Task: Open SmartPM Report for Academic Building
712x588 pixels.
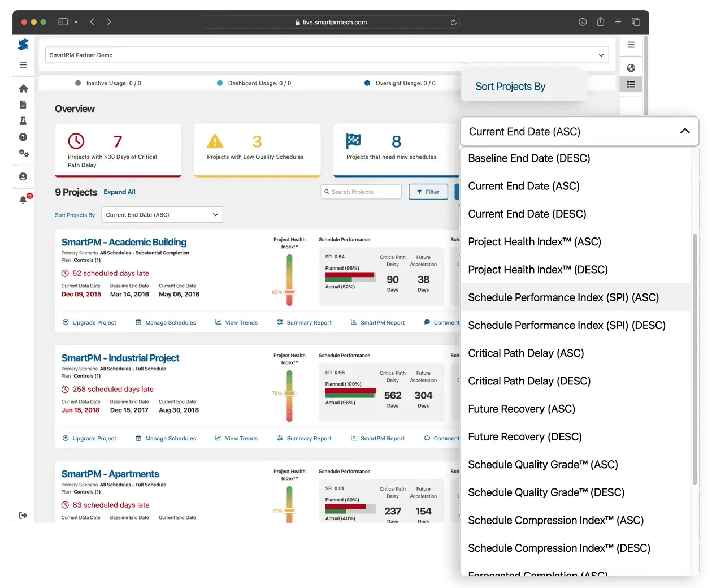Action: tap(377, 323)
